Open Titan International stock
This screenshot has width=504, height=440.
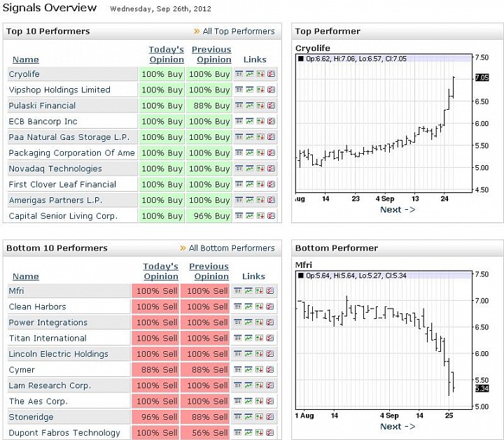(48, 338)
